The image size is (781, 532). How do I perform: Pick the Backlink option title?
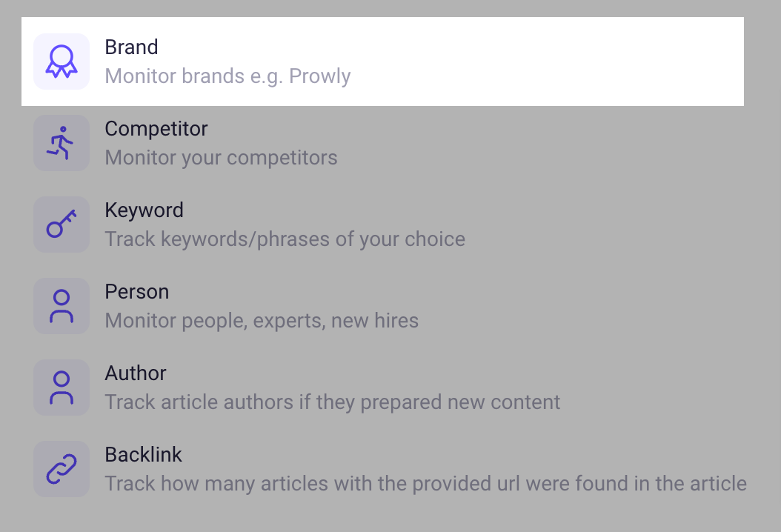coord(144,455)
